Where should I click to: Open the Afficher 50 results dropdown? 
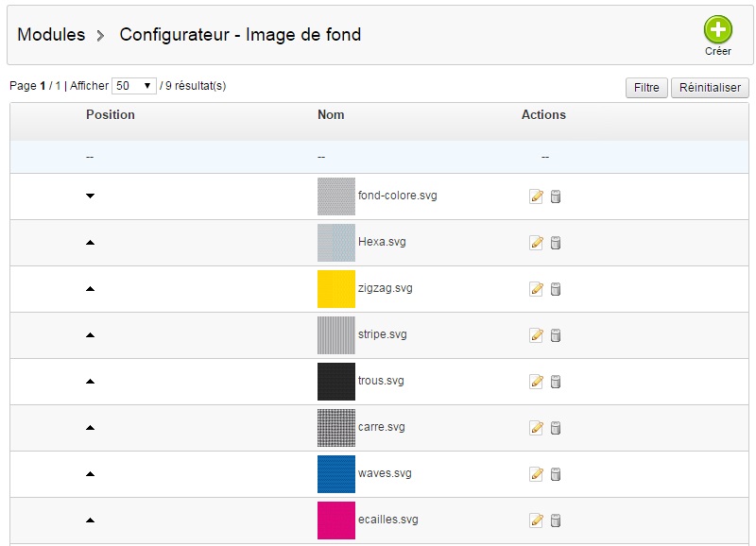coord(134,86)
